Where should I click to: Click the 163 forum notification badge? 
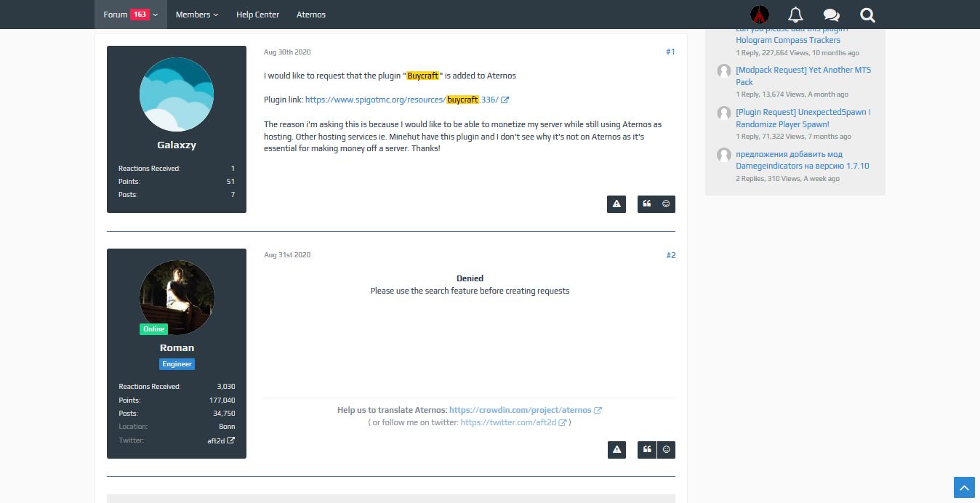pyautogui.click(x=140, y=15)
